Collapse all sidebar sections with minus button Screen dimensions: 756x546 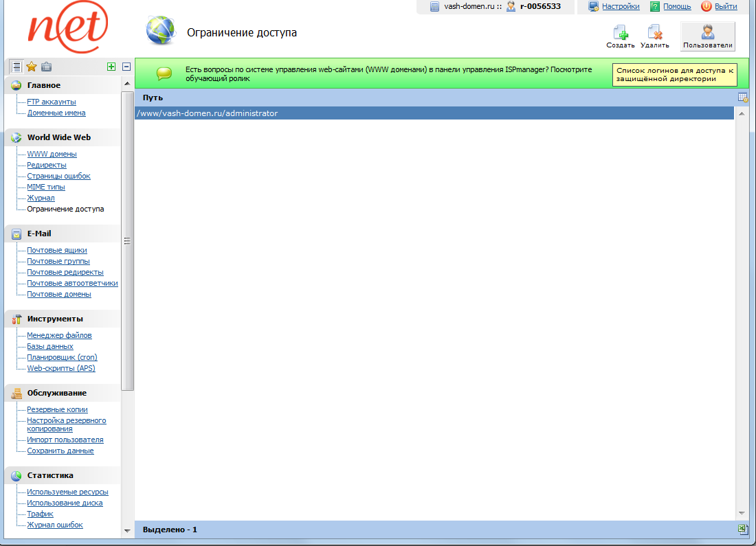click(x=126, y=67)
